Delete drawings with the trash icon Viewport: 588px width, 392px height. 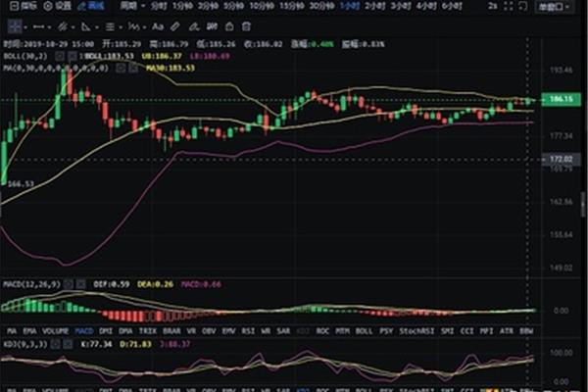246,26
